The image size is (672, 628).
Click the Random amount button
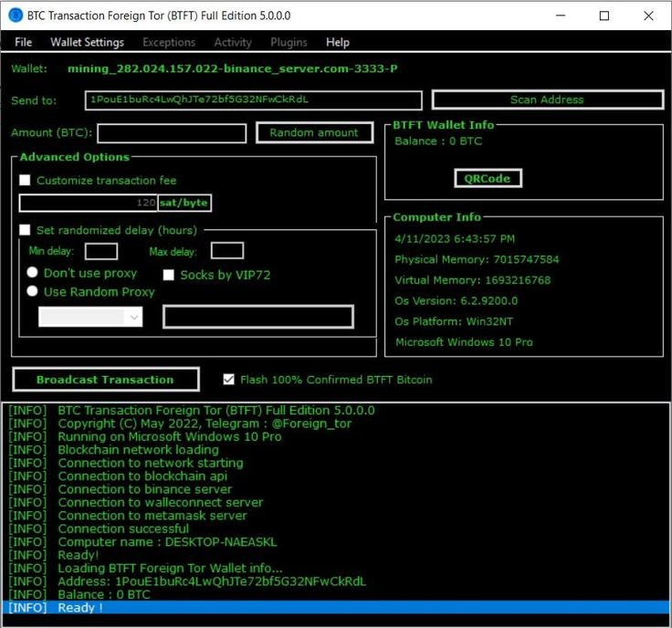point(314,132)
